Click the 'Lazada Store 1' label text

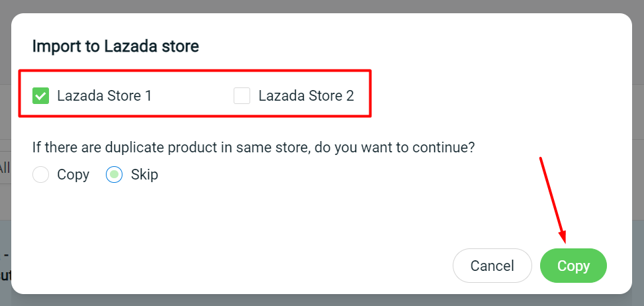tap(105, 95)
